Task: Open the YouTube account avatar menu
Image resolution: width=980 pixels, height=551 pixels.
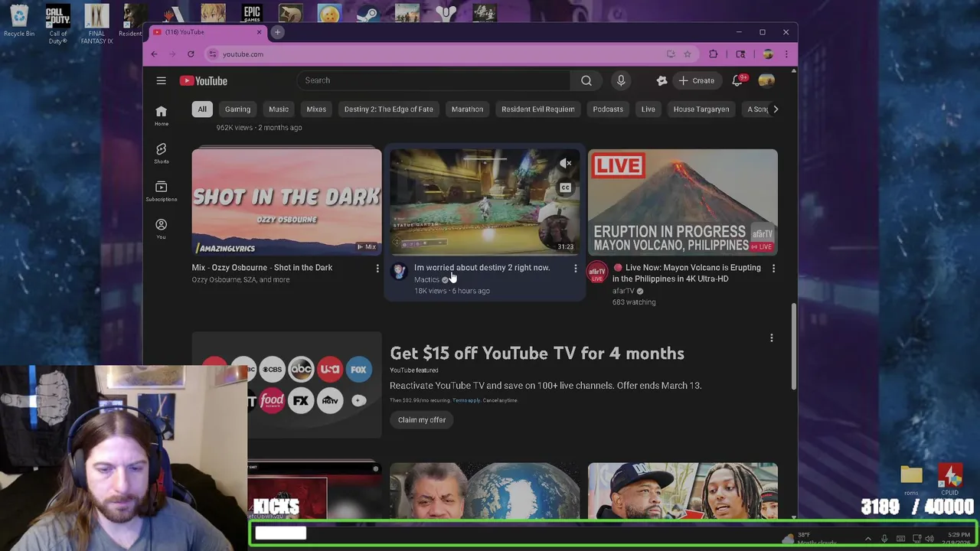Action: (x=766, y=80)
